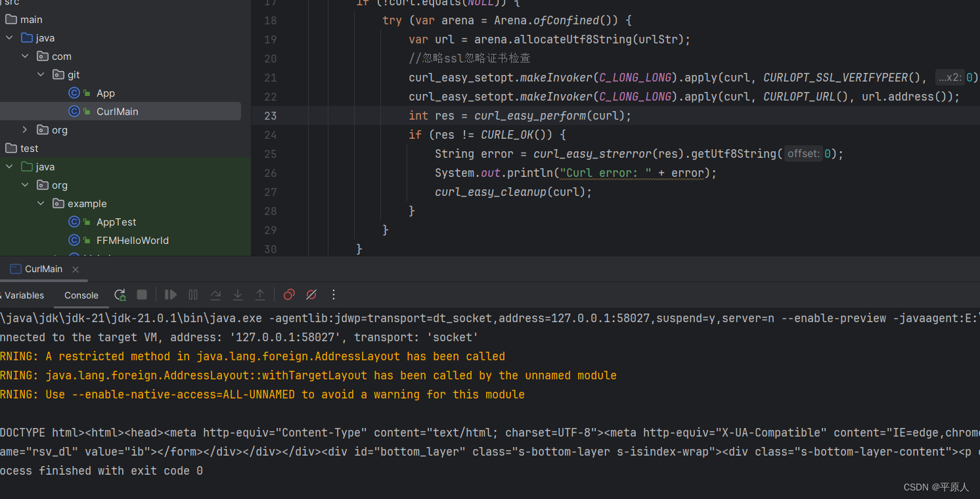980x499 pixels.
Task: Select AppTest class in project tree
Action: [x=116, y=222]
